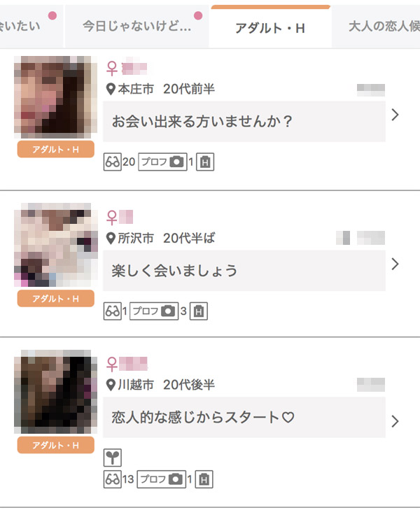Click the プロフ camera icon in 所沢市 post
Image resolution: width=420 pixels, height=510 pixels.
click(154, 311)
